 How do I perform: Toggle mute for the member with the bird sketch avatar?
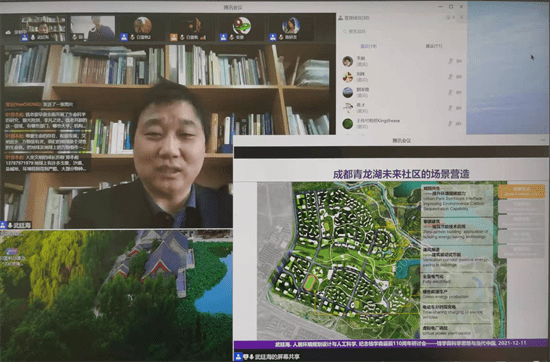[x=450, y=108]
